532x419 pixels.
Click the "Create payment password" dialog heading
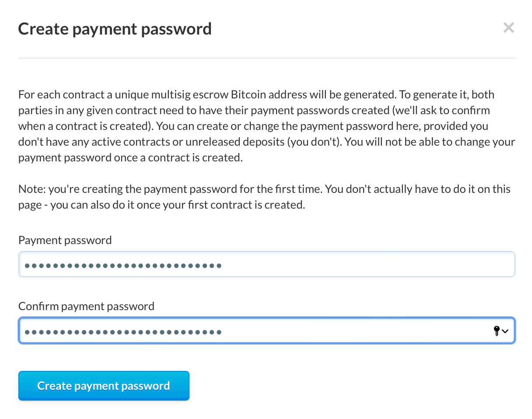(x=115, y=29)
